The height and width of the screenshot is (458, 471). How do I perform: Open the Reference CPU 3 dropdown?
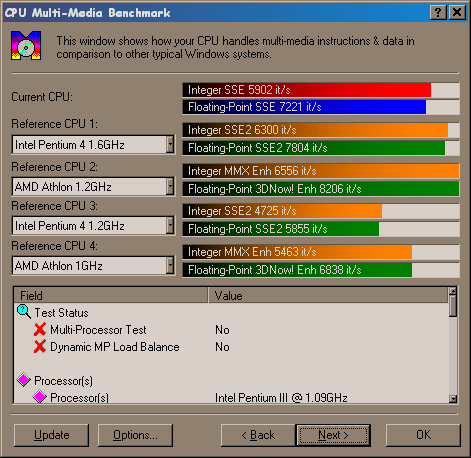pos(170,226)
